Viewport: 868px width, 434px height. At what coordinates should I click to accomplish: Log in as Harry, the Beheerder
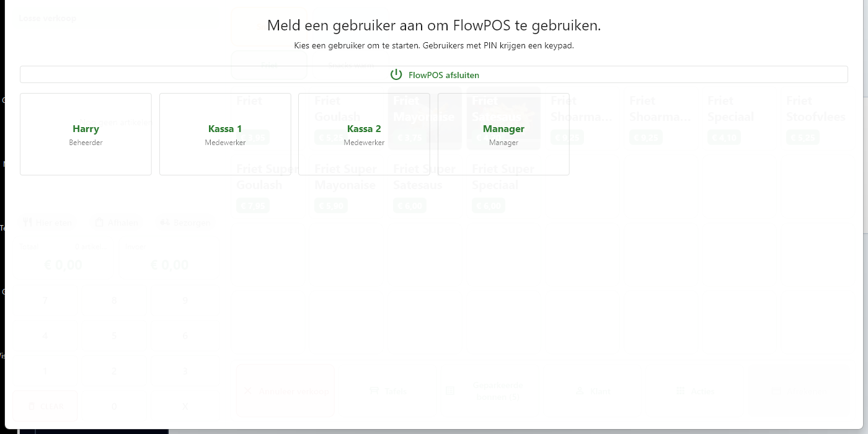pos(86,134)
